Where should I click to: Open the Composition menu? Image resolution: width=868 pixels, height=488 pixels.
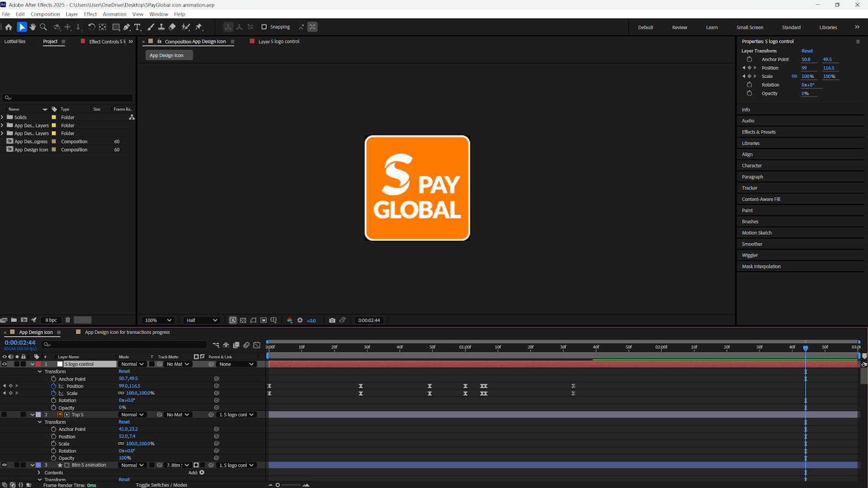tap(45, 14)
